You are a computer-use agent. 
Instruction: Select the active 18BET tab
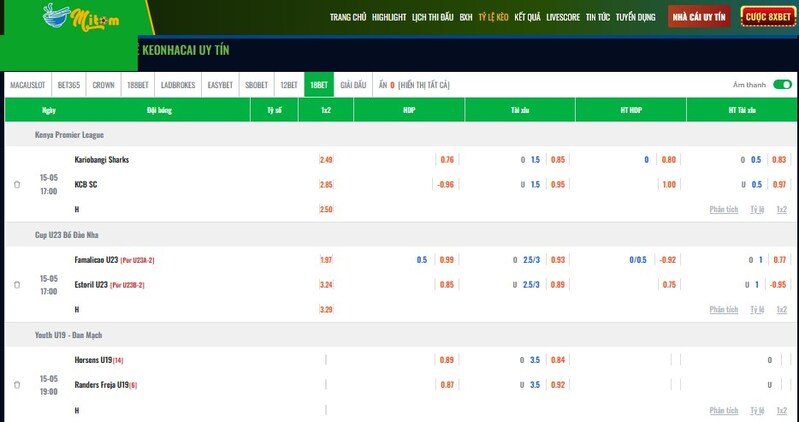click(x=319, y=85)
